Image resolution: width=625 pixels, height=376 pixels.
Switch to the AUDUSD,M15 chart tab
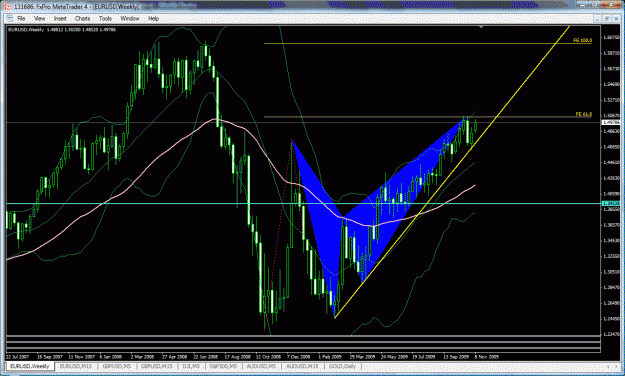coord(303,366)
